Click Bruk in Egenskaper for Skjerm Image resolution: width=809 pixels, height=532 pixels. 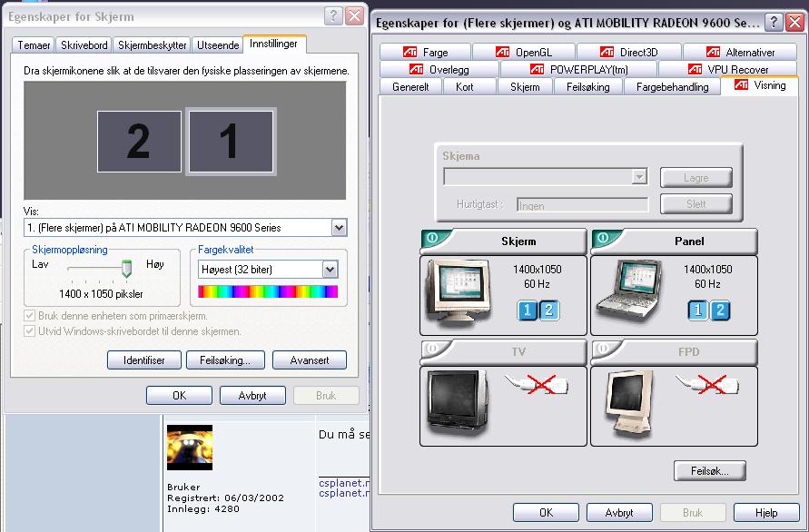click(326, 395)
